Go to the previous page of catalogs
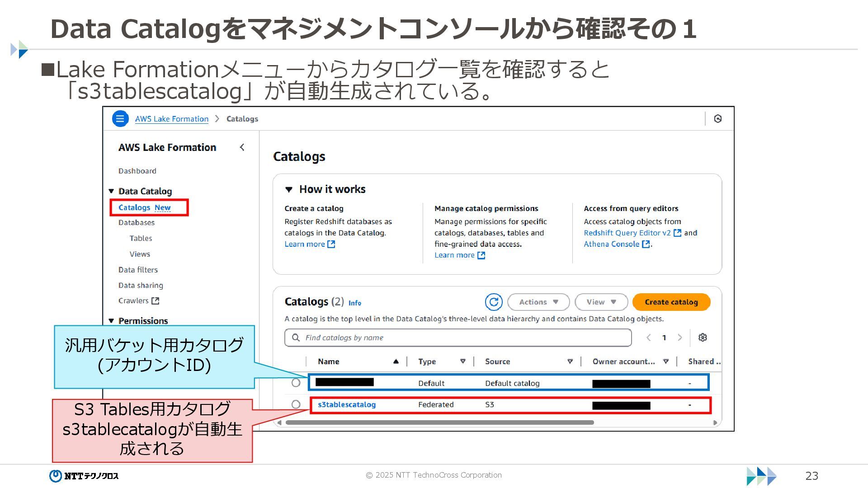The width and height of the screenshot is (868, 488). pyautogui.click(x=649, y=338)
